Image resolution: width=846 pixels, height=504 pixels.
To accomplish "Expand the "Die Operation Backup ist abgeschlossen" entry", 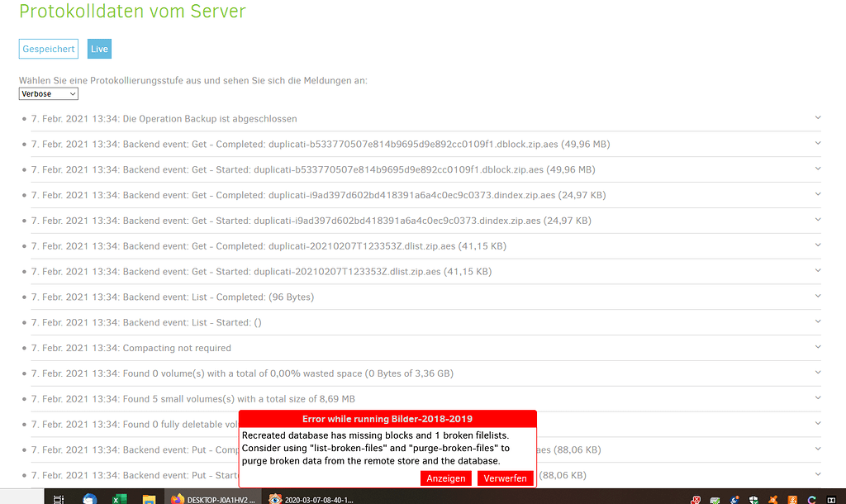I will [x=817, y=118].
